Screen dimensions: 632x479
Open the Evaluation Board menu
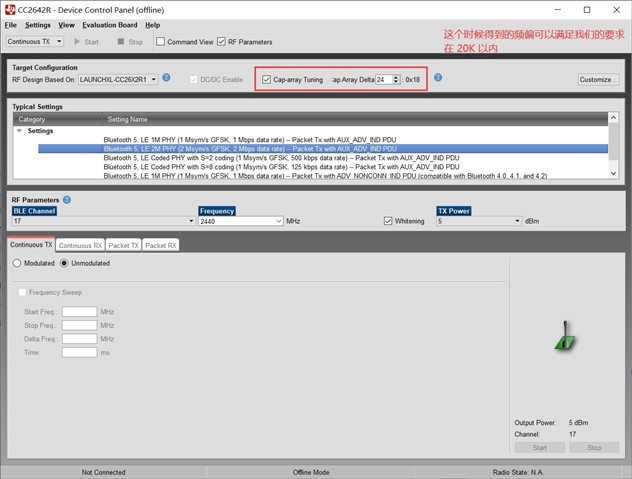[x=110, y=25]
